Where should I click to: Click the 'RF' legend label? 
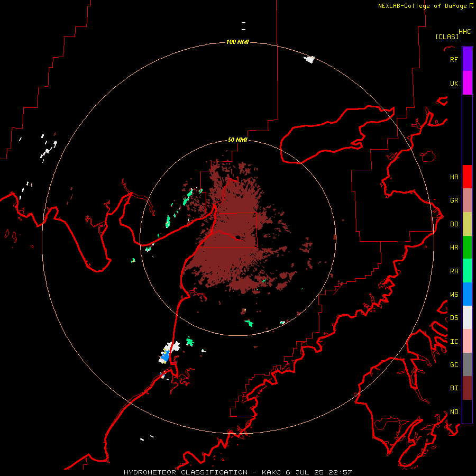tap(454, 59)
